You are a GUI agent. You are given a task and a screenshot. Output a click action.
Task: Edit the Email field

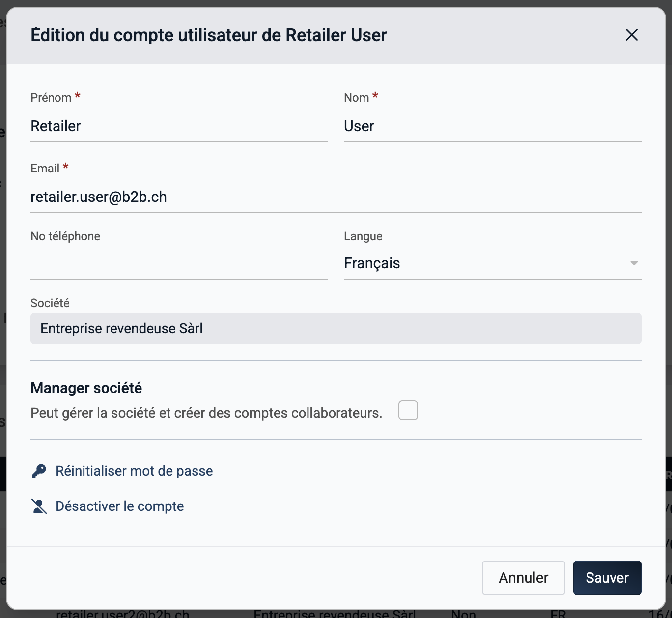click(336, 197)
